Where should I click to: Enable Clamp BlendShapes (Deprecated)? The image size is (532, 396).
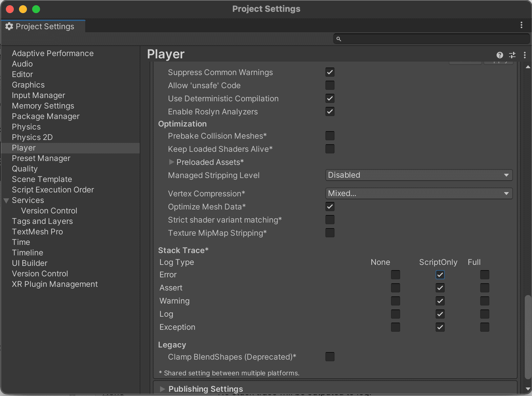pos(330,357)
